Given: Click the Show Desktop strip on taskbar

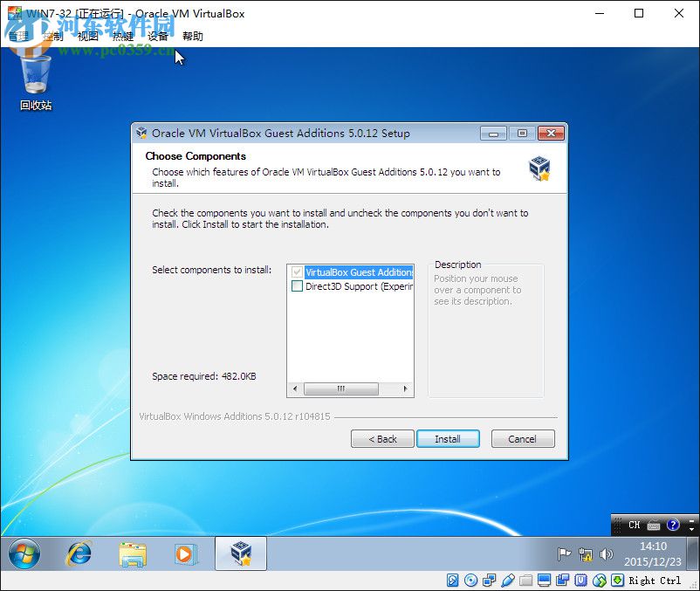Looking at the screenshot, I should [693, 553].
